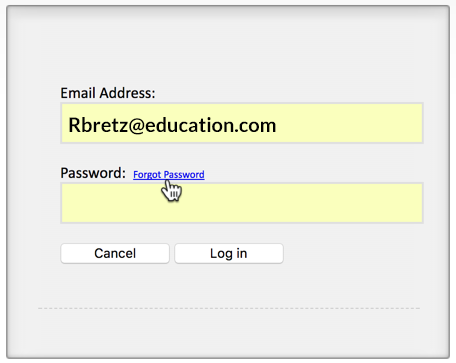Open password recovery via Forgot Password

click(169, 175)
